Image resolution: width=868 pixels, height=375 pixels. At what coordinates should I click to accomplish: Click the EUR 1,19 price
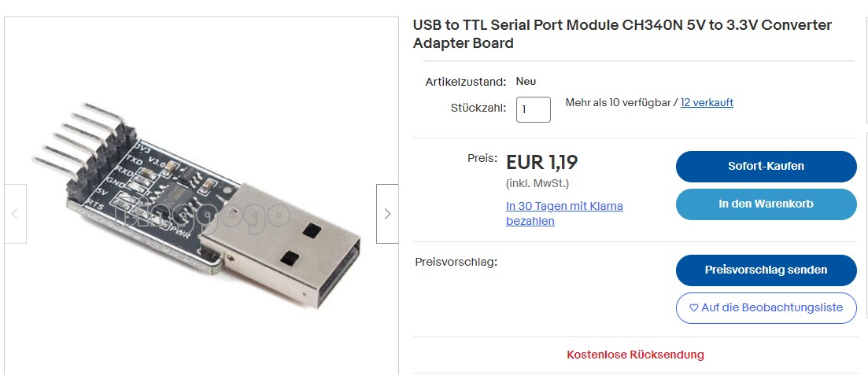[x=542, y=163]
